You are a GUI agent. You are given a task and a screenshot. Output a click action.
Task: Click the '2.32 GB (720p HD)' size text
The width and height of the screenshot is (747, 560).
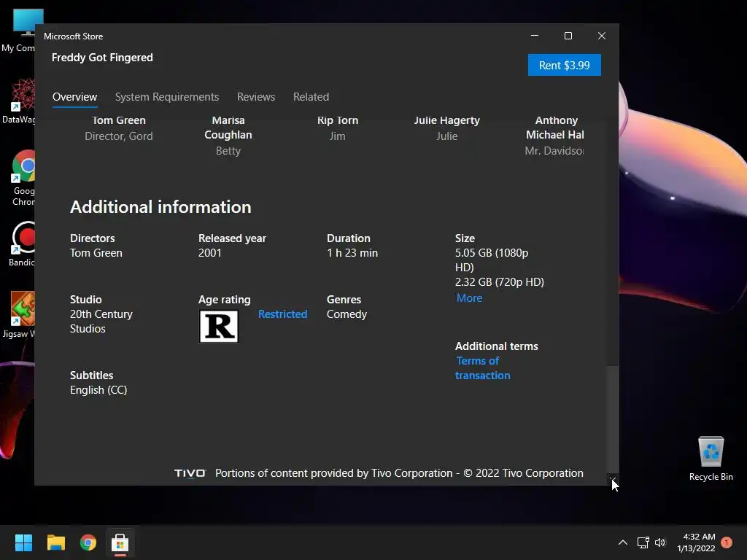tap(499, 282)
